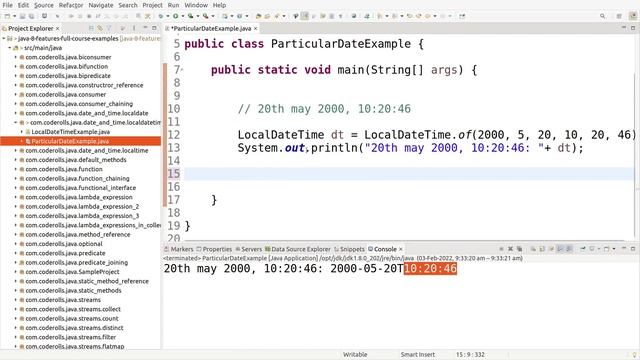Open Display Selected Console dropdown arrow
640x360 pixels.
point(599,249)
